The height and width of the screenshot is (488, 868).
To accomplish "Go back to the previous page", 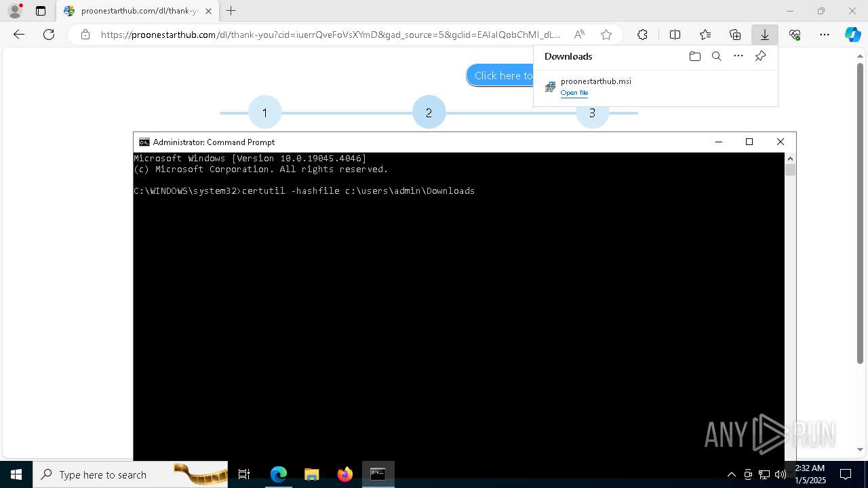I will (x=19, y=35).
